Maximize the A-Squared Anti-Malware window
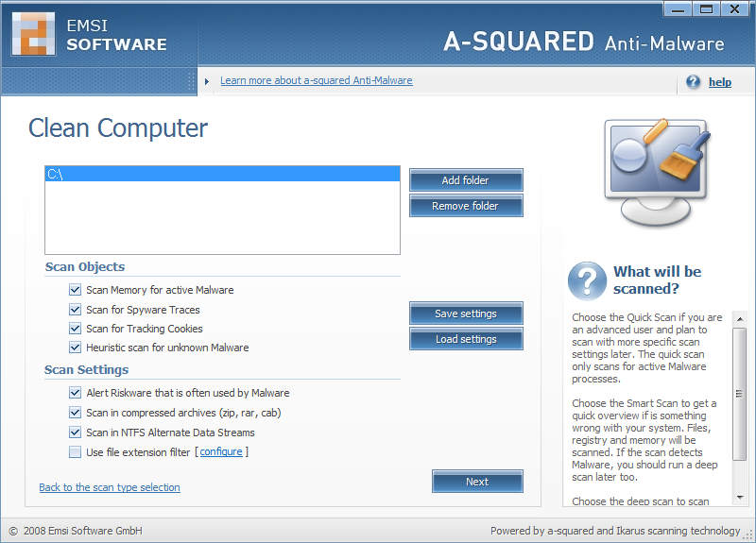The image size is (756, 543). 706,8
